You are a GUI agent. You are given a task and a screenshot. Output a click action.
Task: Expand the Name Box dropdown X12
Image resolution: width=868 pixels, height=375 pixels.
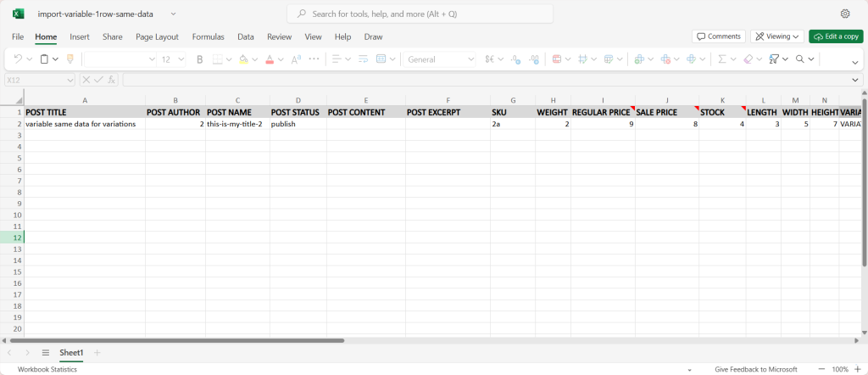click(x=70, y=80)
